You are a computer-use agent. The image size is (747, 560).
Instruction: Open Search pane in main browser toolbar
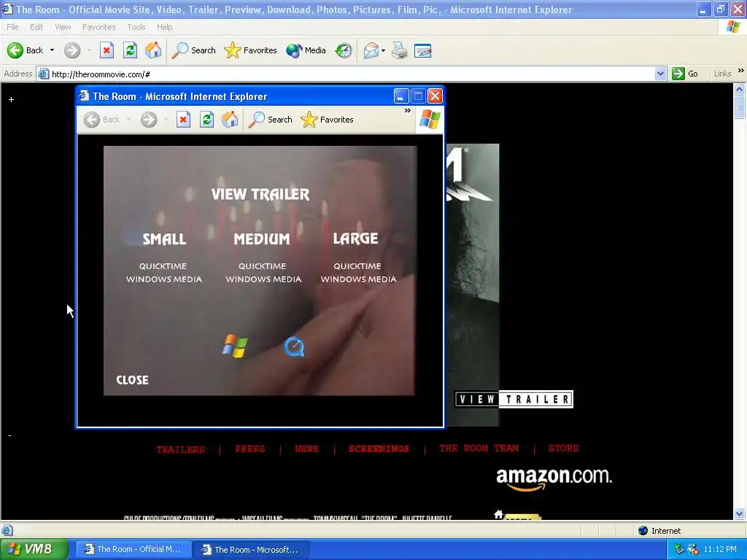pos(193,50)
